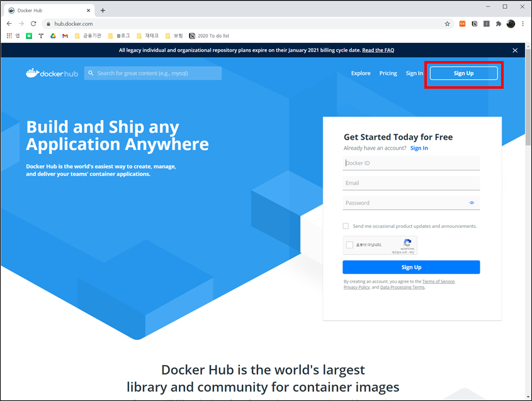Open the Chrome profile avatar
The height and width of the screenshot is (401, 532).
(x=511, y=24)
